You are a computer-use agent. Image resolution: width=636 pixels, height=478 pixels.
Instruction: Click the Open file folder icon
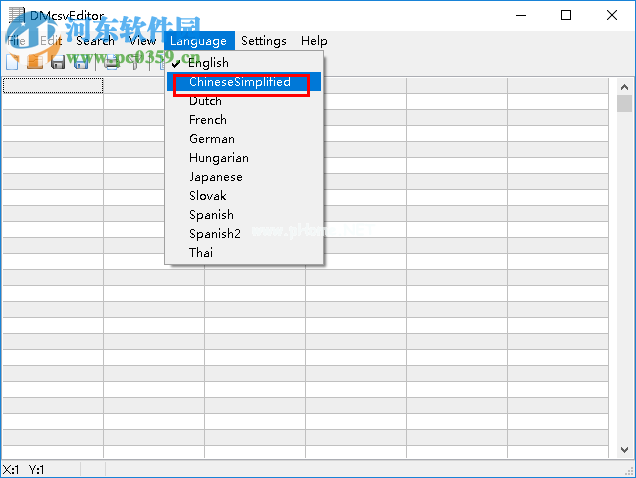click(x=35, y=62)
